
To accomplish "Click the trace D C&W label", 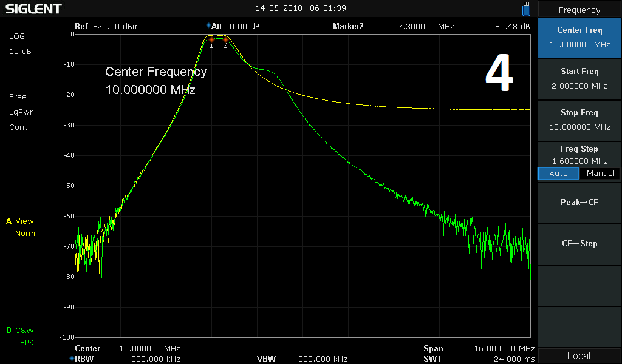I will coord(20,331).
